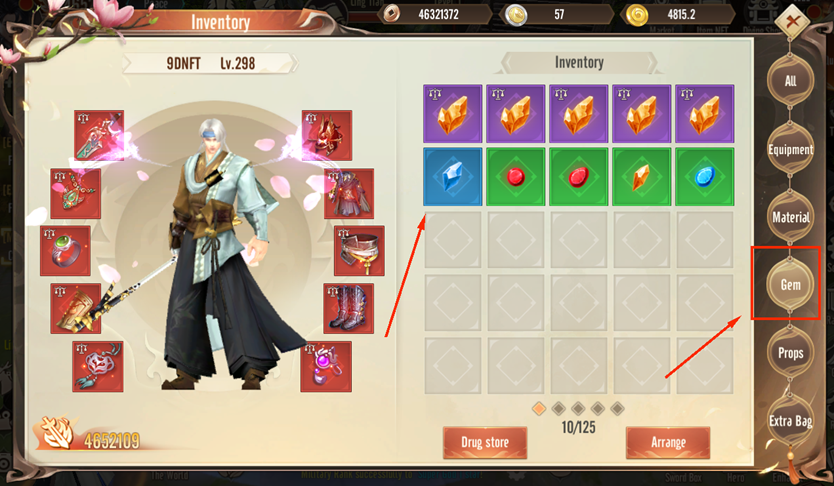This screenshot has width=834, height=486.
Task: Click the Arrange button
Action: (x=668, y=442)
